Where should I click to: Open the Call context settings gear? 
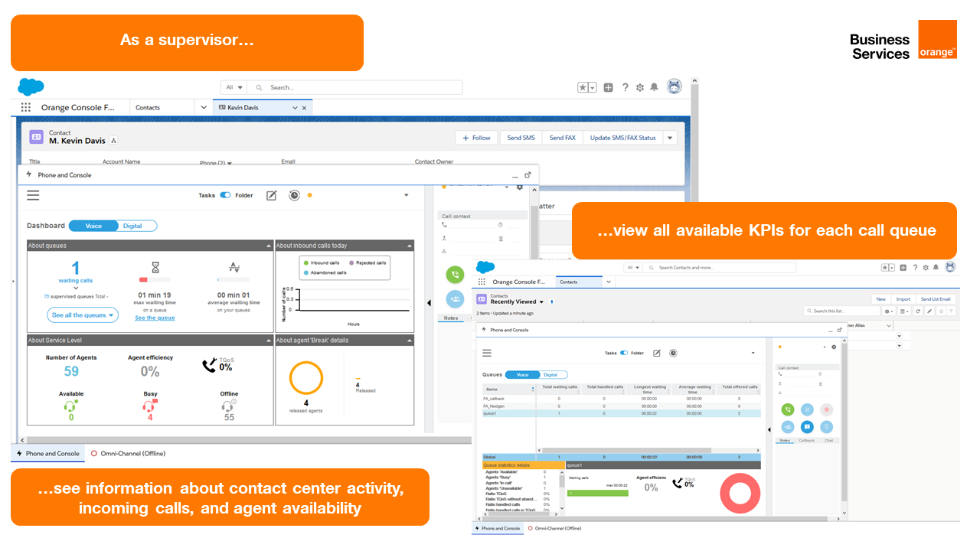[x=519, y=187]
